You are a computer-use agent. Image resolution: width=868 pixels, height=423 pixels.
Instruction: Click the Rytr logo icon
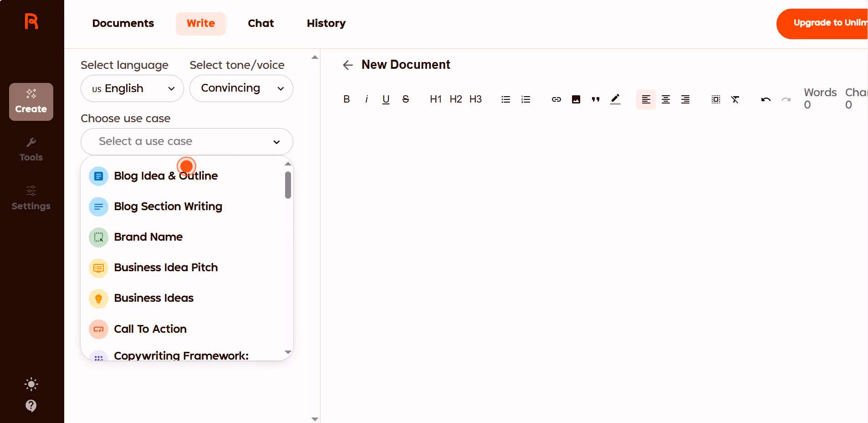pos(31,21)
